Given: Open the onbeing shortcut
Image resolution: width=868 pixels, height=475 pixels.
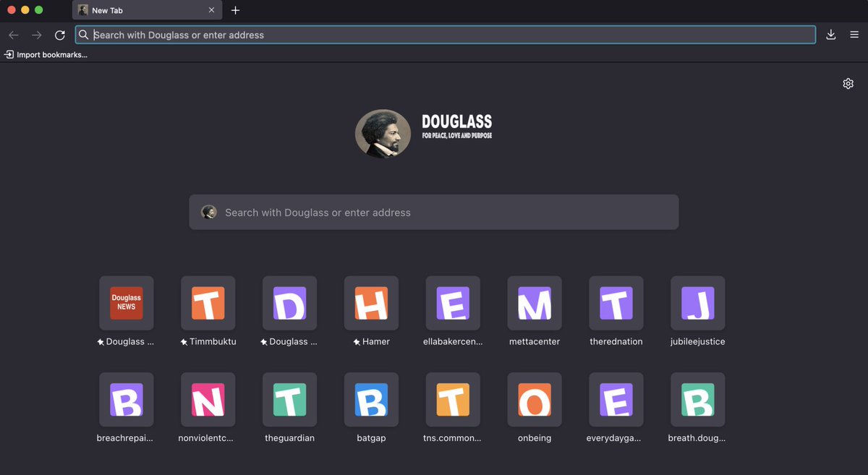Looking at the screenshot, I should pos(534,399).
